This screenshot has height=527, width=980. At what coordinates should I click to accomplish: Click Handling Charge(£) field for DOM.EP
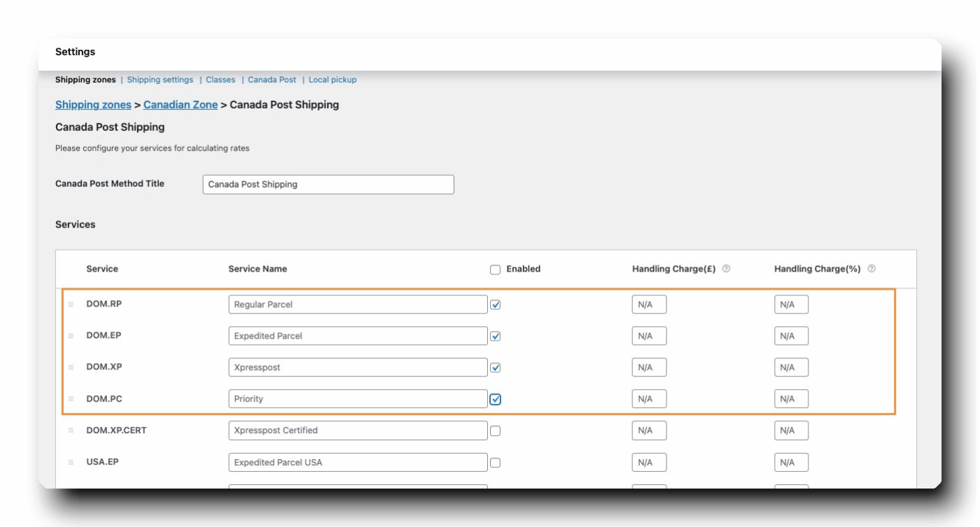tap(649, 336)
